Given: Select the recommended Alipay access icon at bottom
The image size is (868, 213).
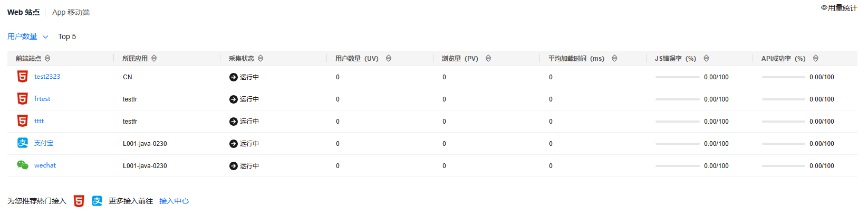Looking at the screenshot, I should coord(97,201).
